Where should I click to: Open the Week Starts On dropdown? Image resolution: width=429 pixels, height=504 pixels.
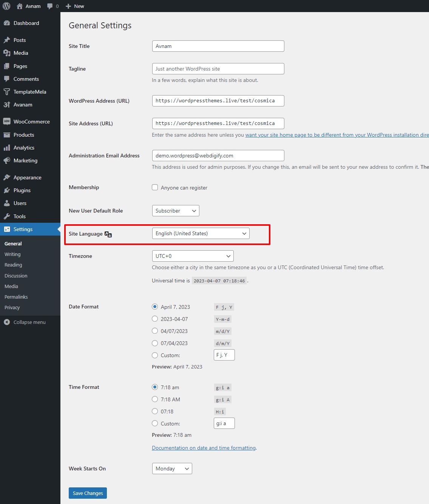[x=172, y=469]
